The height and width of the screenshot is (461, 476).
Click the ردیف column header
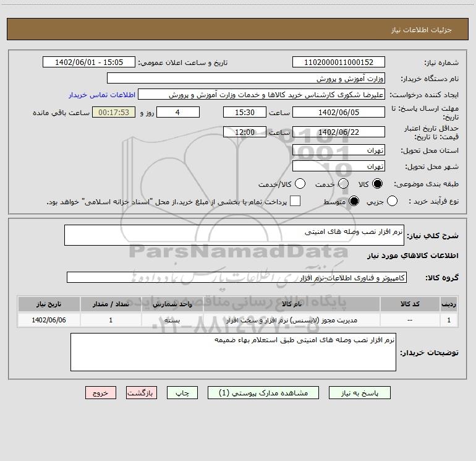click(x=449, y=304)
